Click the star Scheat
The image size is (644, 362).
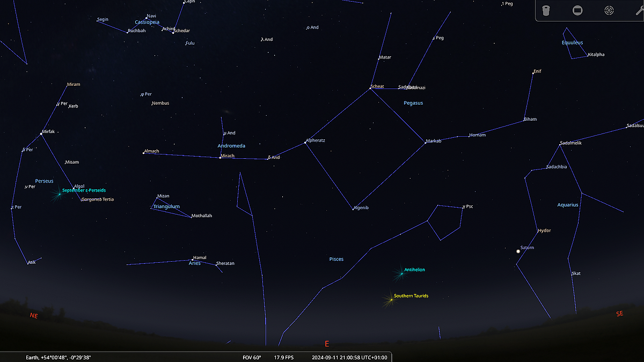pyautogui.click(x=370, y=88)
